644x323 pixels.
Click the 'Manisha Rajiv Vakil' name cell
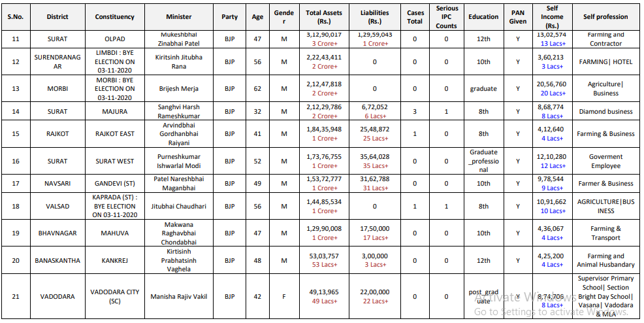click(x=178, y=296)
